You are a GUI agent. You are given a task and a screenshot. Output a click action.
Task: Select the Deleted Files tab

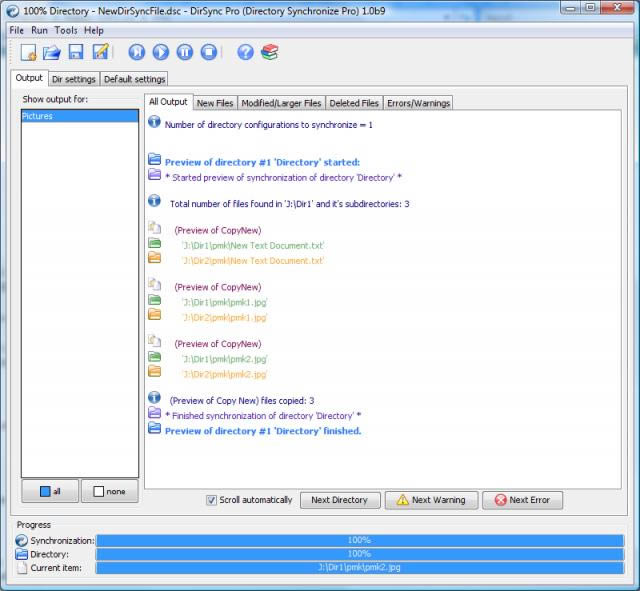tap(354, 103)
